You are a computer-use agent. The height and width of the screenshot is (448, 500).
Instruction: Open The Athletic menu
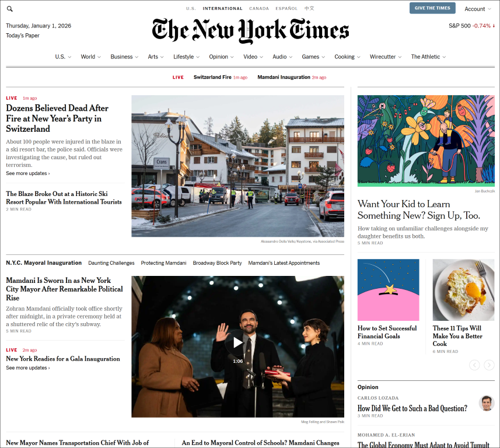pyautogui.click(x=428, y=57)
